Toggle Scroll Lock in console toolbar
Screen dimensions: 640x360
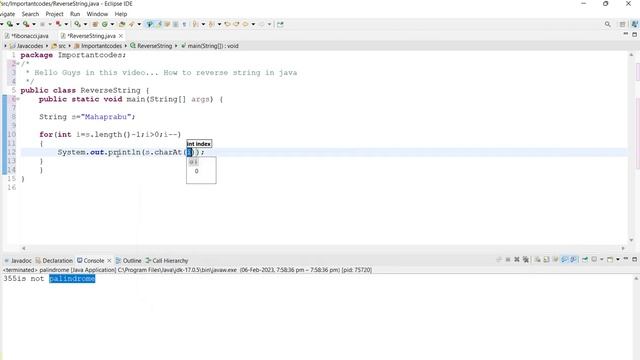(x=547, y=260)
